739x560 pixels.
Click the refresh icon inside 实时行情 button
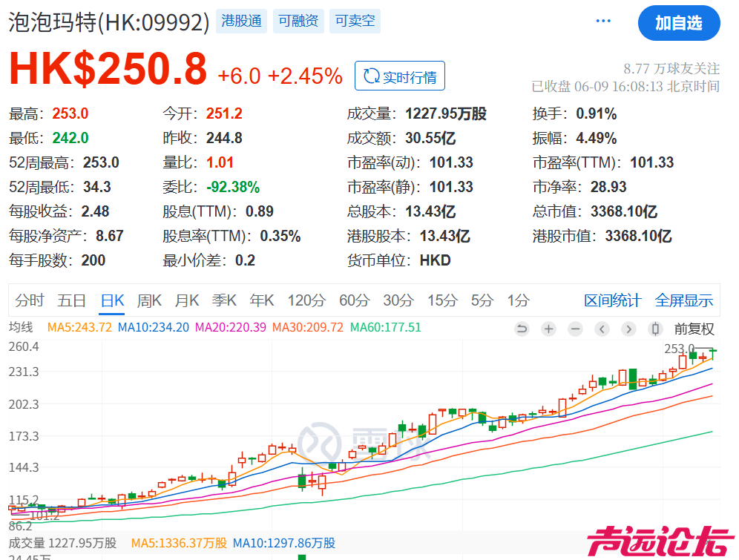[371, 75]
